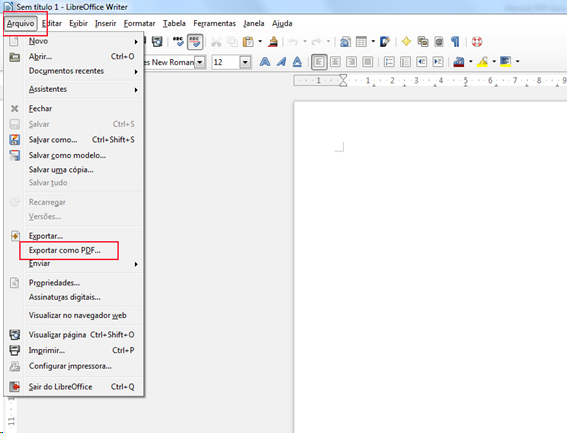
Task: Toggle Formatting Marks pilcrow icon
Action: pos(455,42)
